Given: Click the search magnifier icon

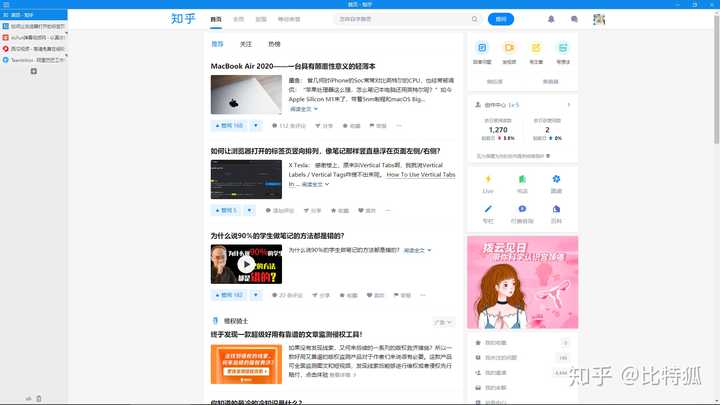Looking at the screenshot, I should tap(474, 19).
